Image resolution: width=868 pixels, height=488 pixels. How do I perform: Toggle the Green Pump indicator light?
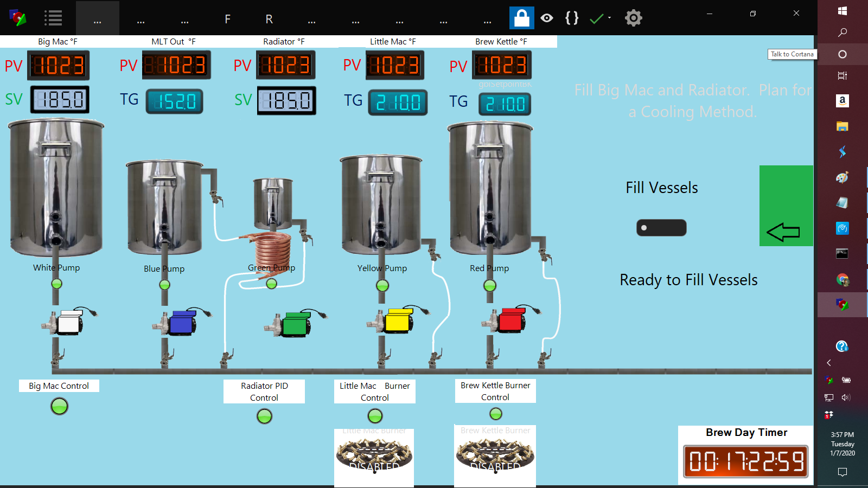pos(272,284)
